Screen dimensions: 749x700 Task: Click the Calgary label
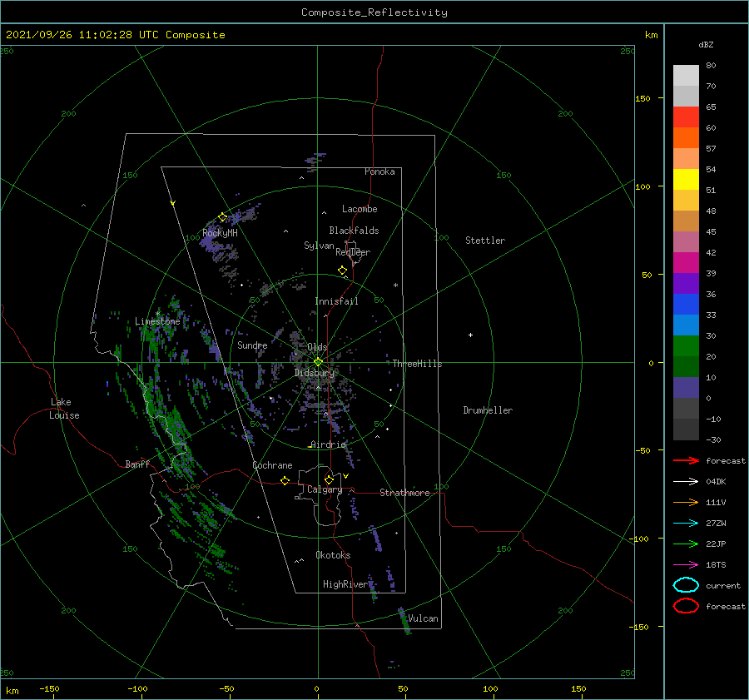click(x=325, y=489)
